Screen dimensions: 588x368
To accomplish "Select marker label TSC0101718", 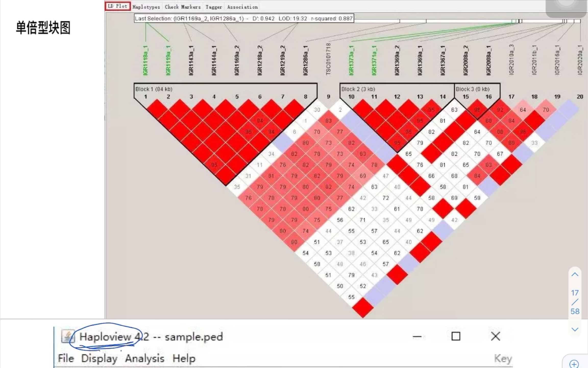I will 328,59.
